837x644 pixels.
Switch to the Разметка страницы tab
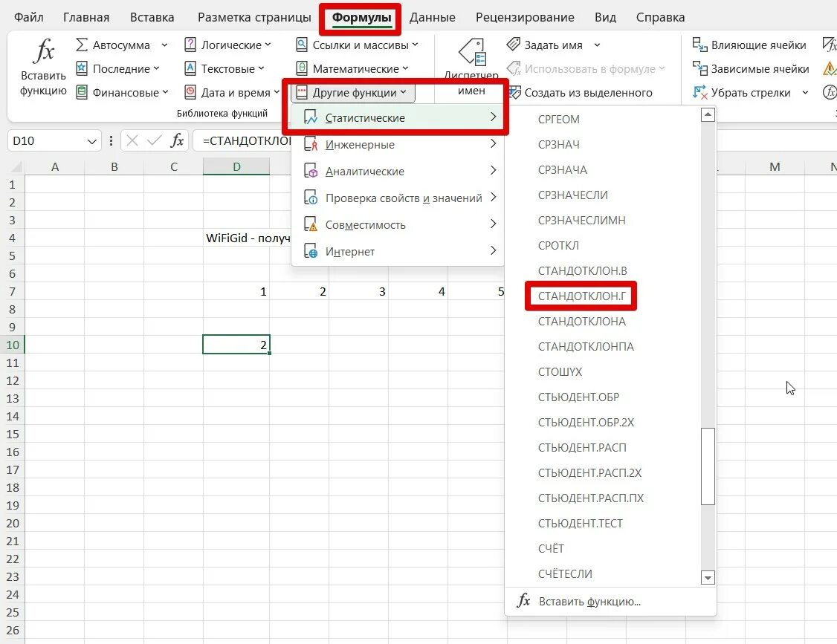[254, 17]
